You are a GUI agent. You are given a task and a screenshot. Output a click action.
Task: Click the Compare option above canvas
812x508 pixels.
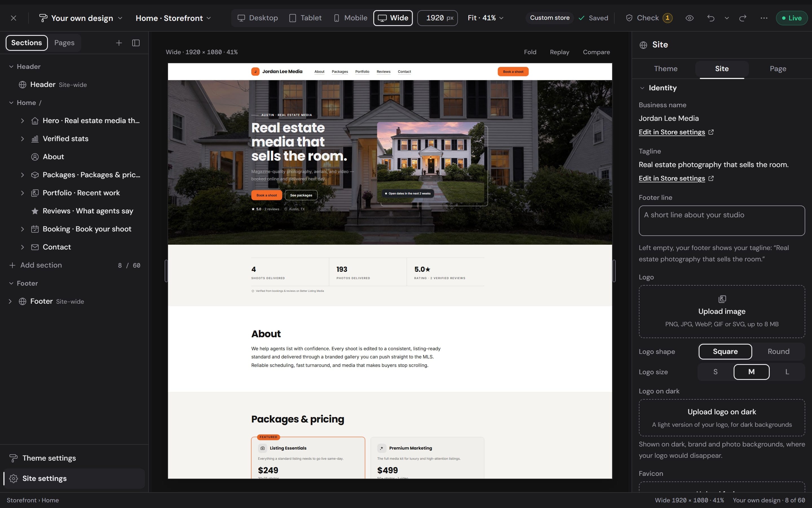[596, 52]
